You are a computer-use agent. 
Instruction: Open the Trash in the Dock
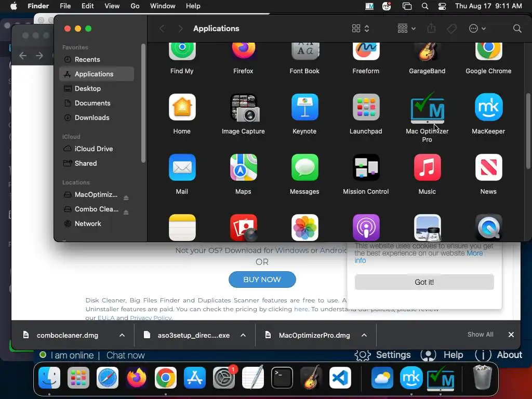click(x=482, y=377)
